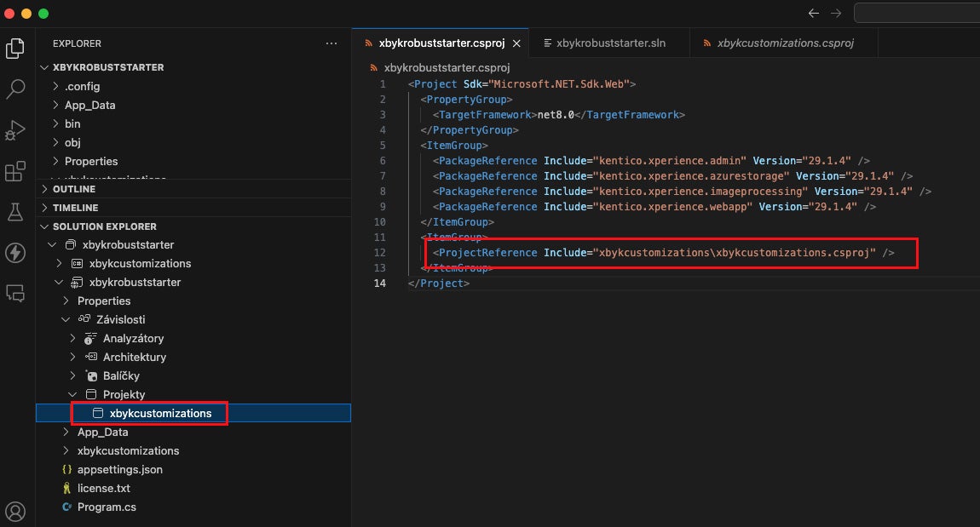This screenshot has height=527, width=980.
Task: Click the Testing flask icon
Action: pyautogui.click(x=15, y=212)
